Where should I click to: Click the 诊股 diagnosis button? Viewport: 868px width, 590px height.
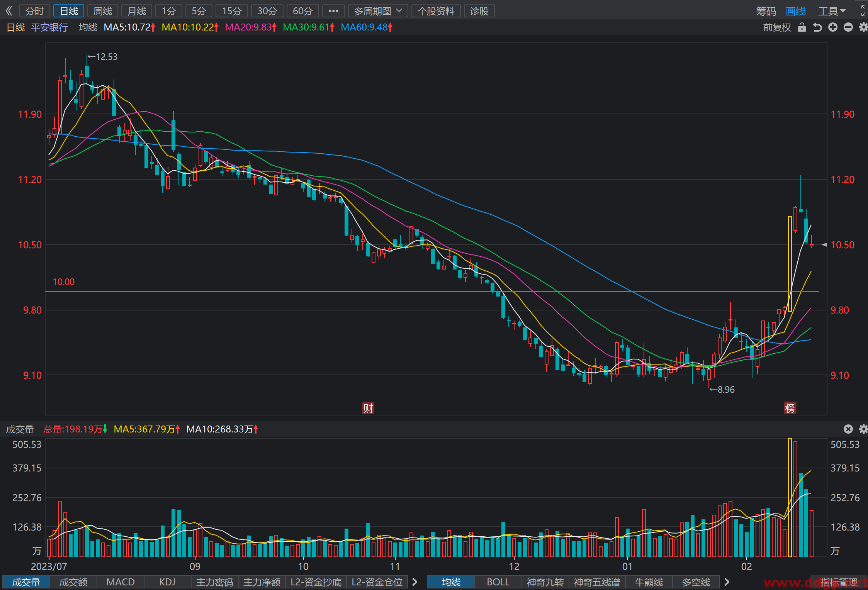[479, 11]
